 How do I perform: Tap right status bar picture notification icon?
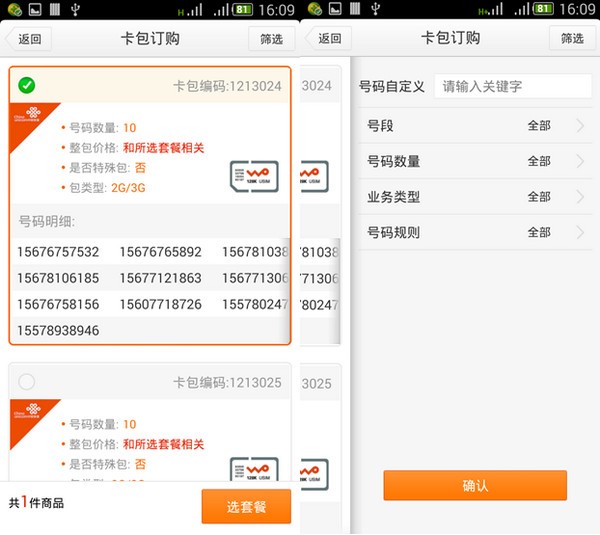335,9
